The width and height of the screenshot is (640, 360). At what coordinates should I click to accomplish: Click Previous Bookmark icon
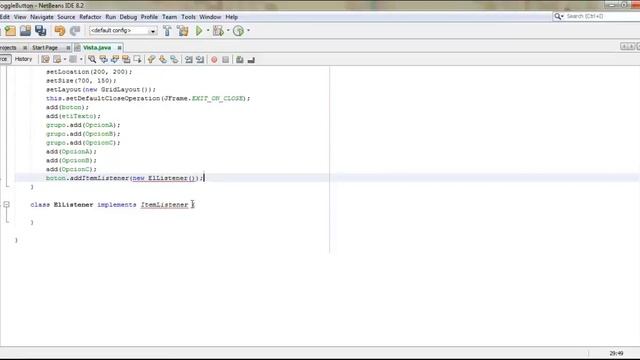pyautogui.click(x=151, y=60)
